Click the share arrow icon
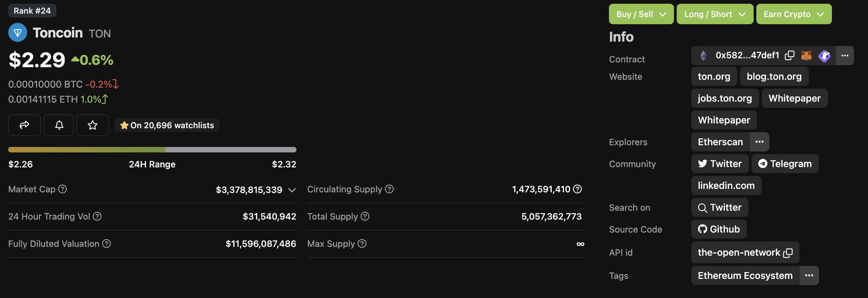This screenshot has height=298, width=868. point(25,125)
